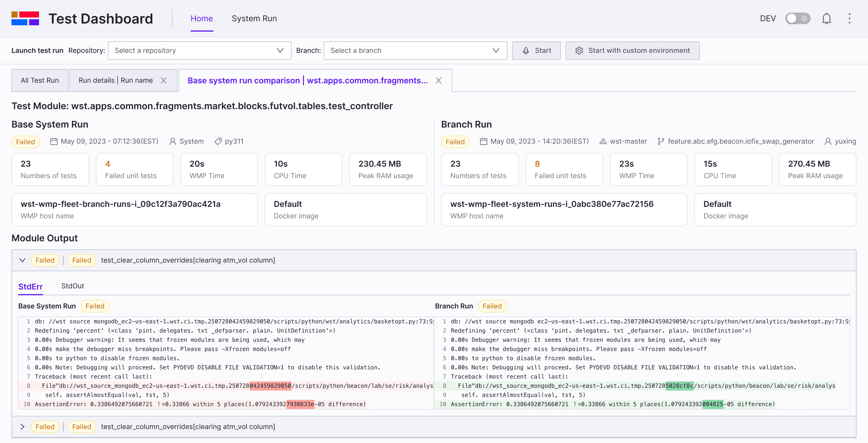868x443 pixels.
Task: Click the wst-master repository icon
Action: coord(603,141)
